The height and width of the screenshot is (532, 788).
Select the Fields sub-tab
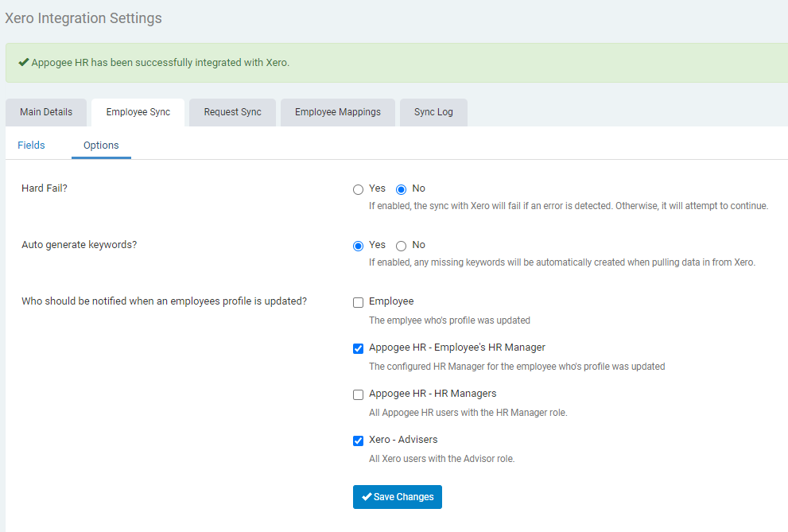31,145
